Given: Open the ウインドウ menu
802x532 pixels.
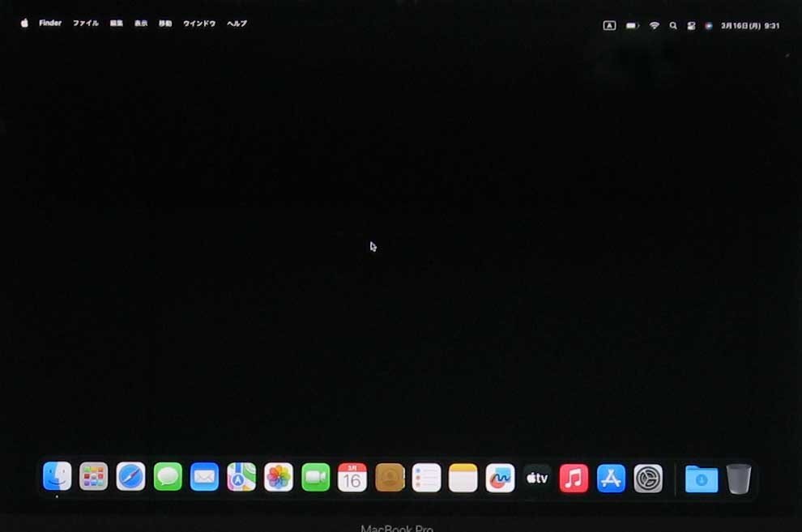Looking at the screenshot, I should (x=199, y=23).
